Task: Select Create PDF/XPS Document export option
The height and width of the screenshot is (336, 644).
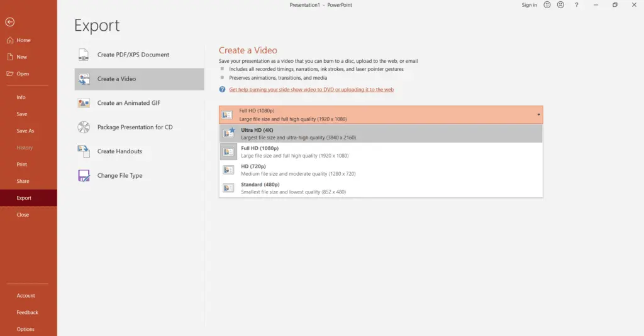Action: click(139, 55)
